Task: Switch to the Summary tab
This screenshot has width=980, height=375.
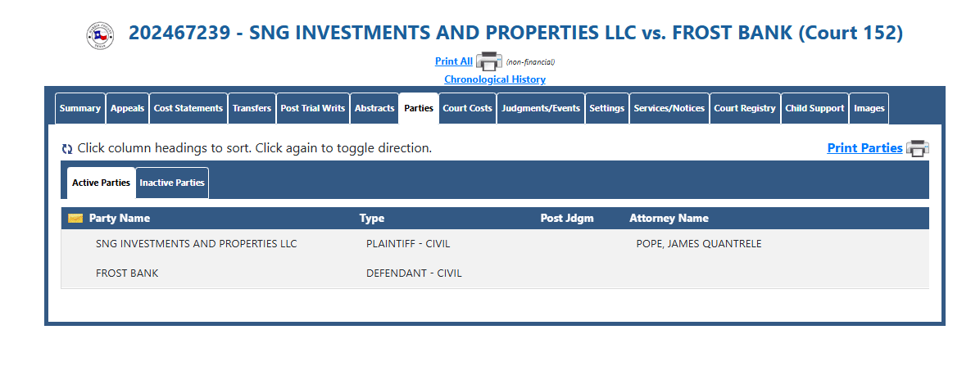Action: pos(80,108)
